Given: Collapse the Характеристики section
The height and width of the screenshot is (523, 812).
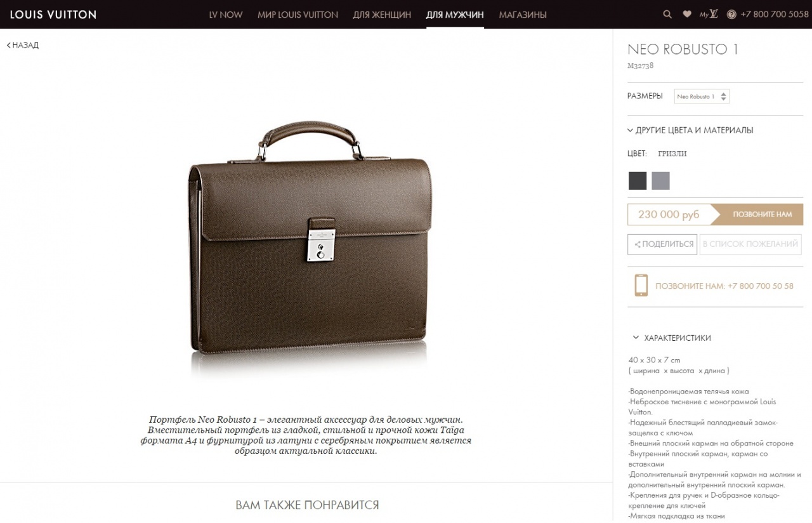Looking at the screenshot, I should (672, 338).
